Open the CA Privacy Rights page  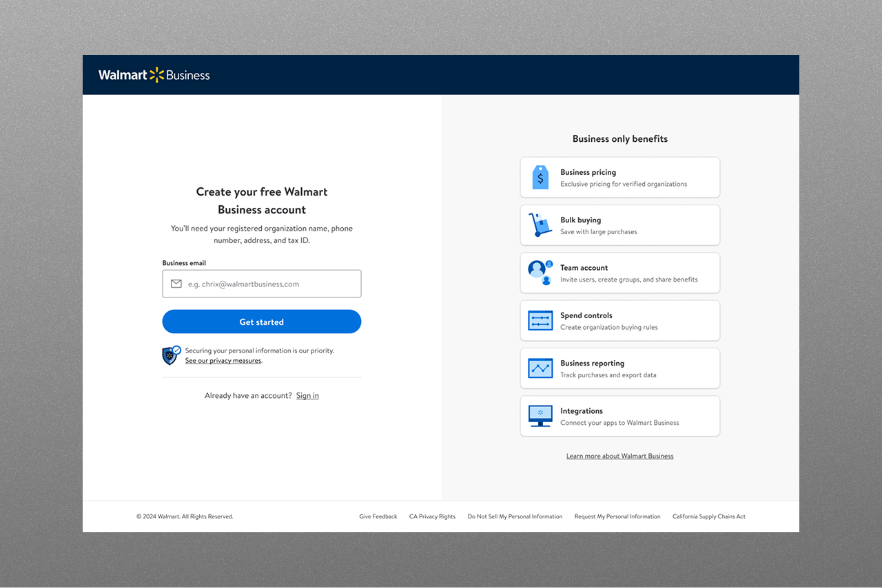point(432,516)
